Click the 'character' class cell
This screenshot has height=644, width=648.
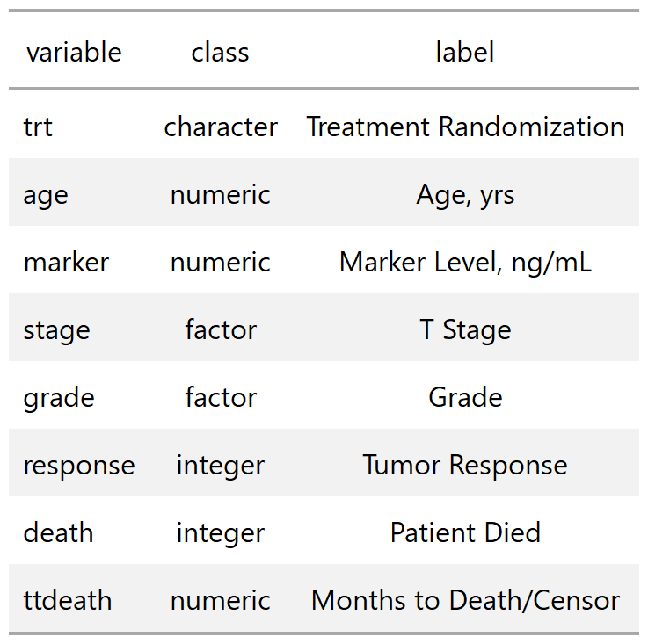tap(221, 127)
